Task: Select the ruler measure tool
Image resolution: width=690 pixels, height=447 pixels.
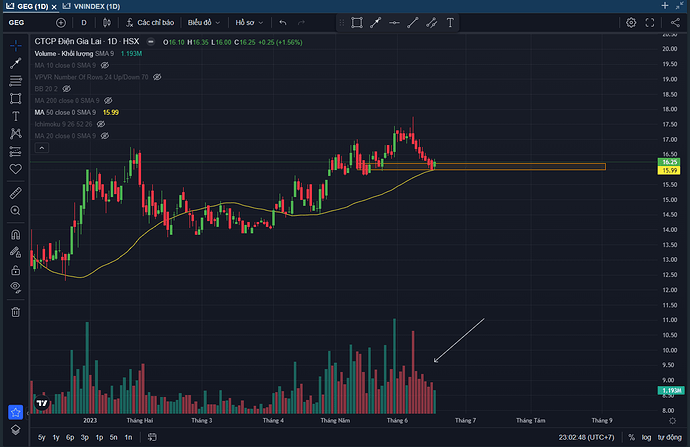Action: pos(16,192)
